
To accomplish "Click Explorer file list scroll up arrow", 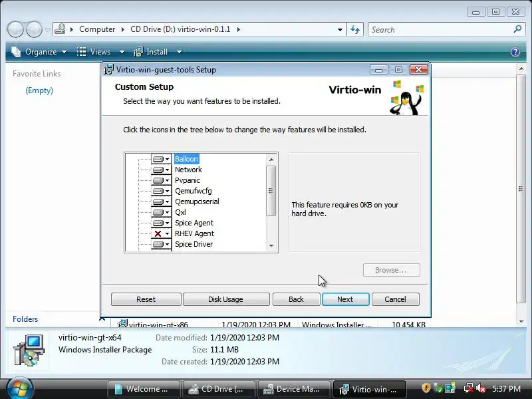I will click(521, 69).
